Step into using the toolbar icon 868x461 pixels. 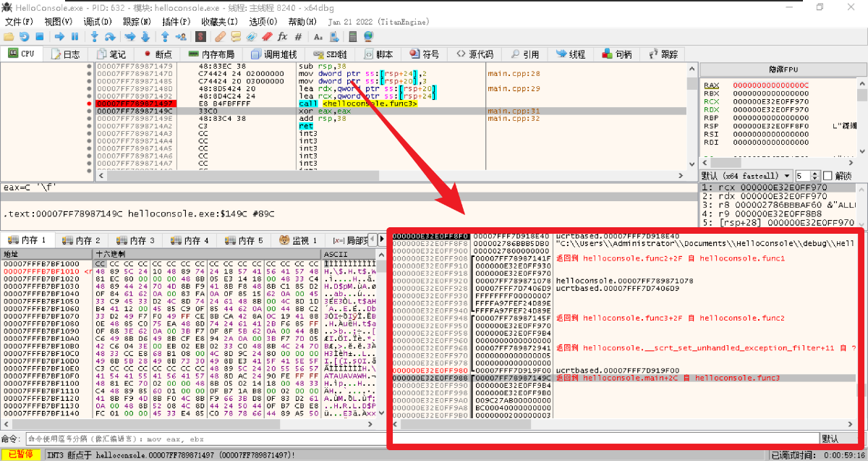pos(94,36)
